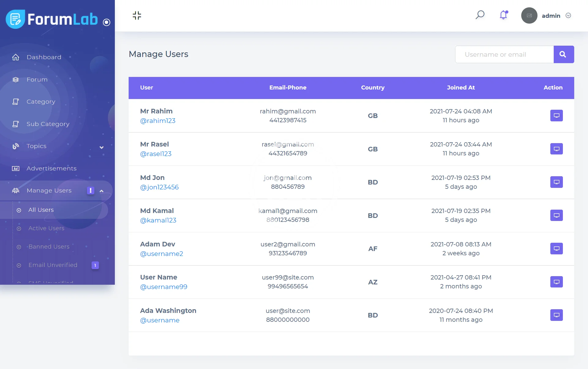Screen dimensions: 588x369
Task: Open the admin account dropdown
Action: click(568, 16)
